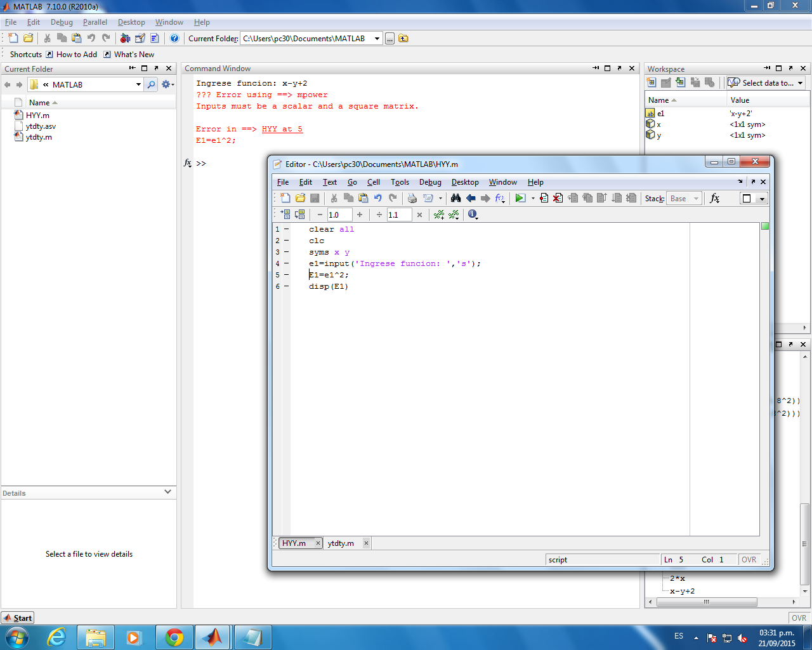Image resolution: width=812 pixels, height=650 pixels.
Task: Select ytdty.asv in Current Folder list
Action: (x=41, y=126)
